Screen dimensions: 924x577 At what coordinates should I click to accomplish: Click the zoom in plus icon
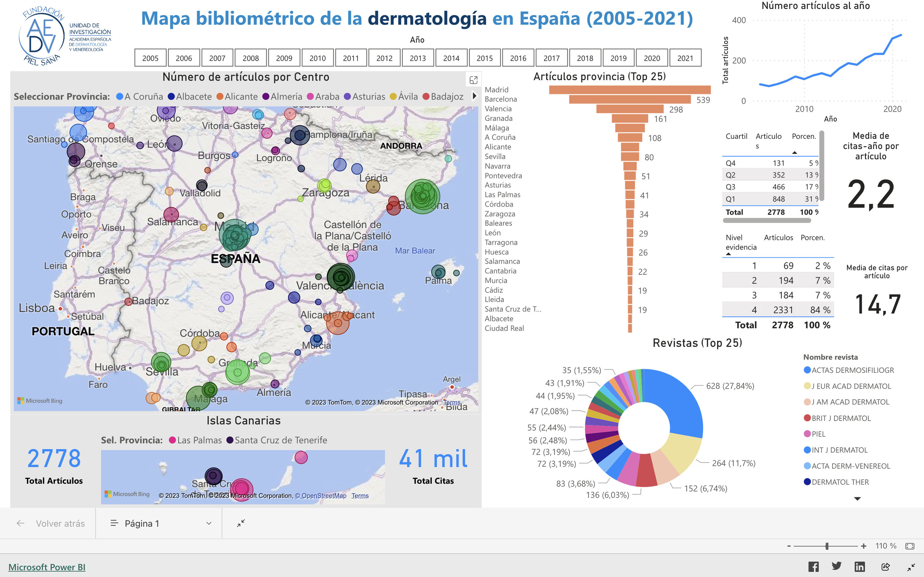(x=864, y=546)
